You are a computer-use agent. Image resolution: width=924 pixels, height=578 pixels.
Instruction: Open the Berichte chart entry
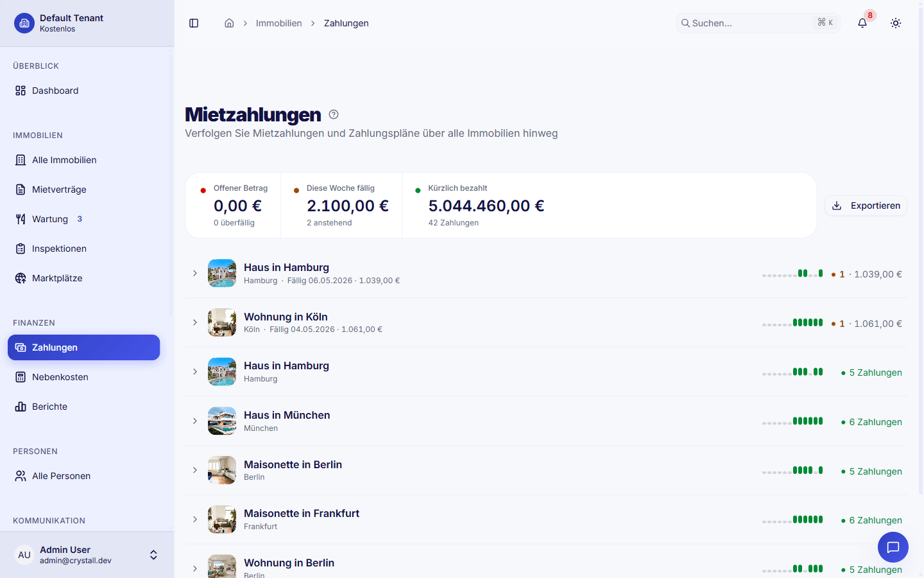[x=83, y=407]
